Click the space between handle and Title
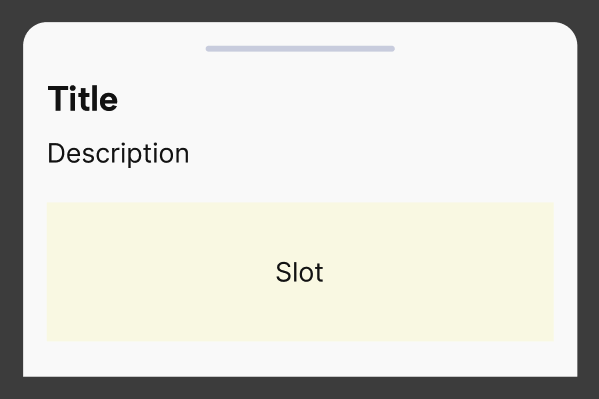This screenshot has width=599, height=399. (x=300, y=68)
